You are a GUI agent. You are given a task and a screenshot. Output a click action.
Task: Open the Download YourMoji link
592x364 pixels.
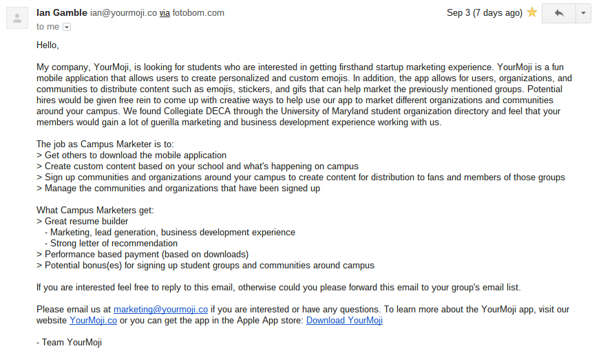point(344,320)
